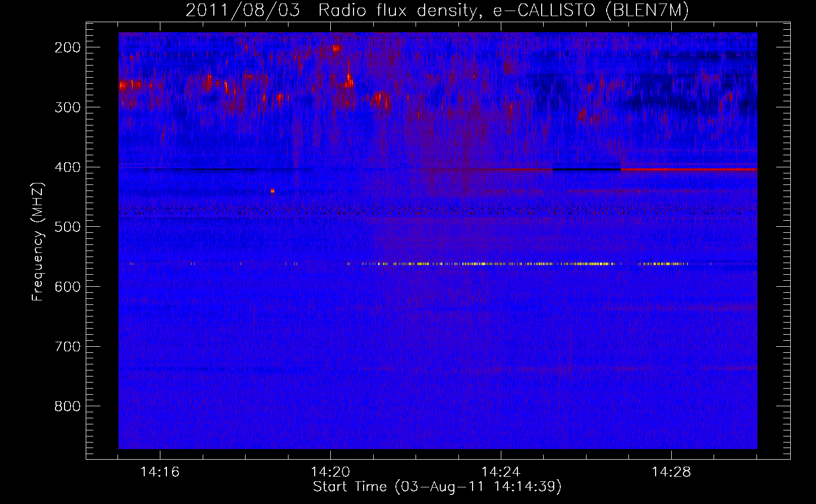
Task: Click the 'Start Time (03-Aug-11 14:14:39)' label
Action: tap(437, 487)
